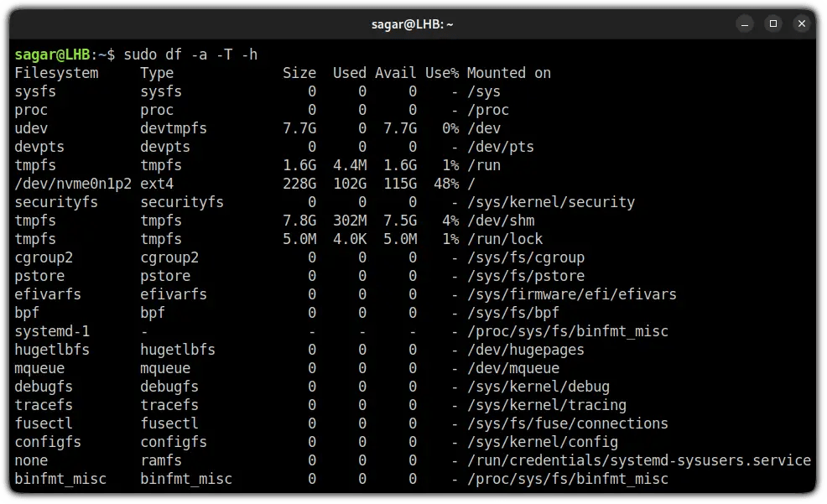Click the minimize window button

[745, 23]
